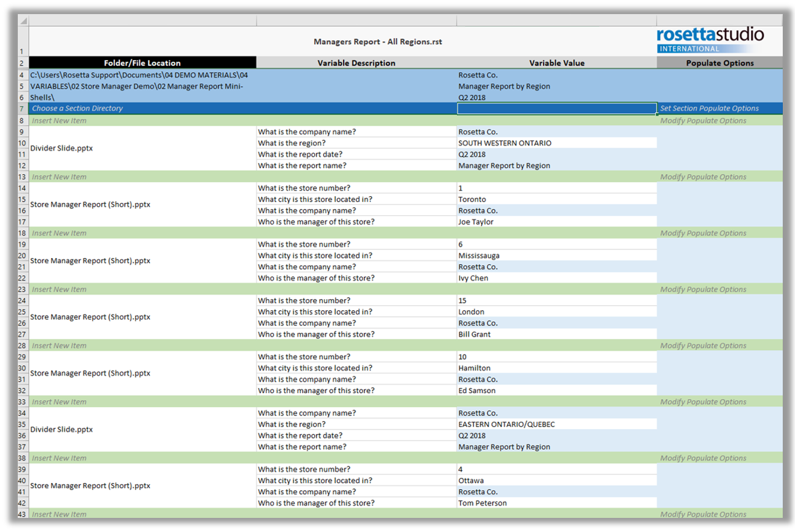The height and width of the screenshot is (532, 795).
Task: Click Insert New Item in row 38
Action: [59, 458]
